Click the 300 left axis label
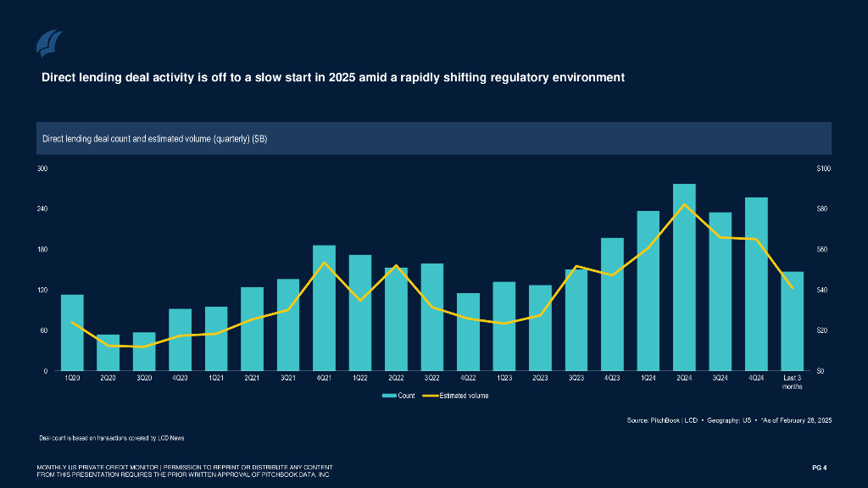This screenshot has height=488, width=868. [42, 169]
